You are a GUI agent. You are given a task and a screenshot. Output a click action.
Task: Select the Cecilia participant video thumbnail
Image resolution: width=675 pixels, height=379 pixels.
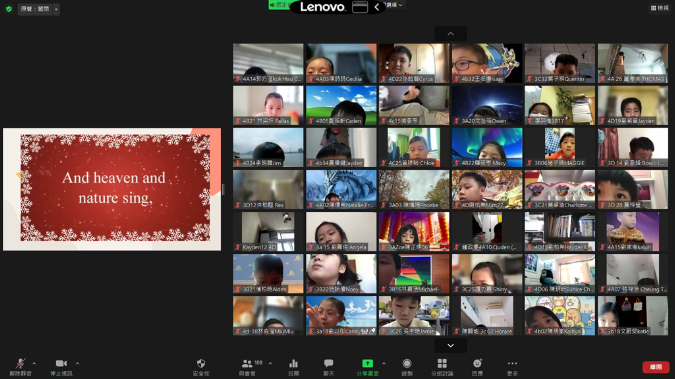pos(341,63)
